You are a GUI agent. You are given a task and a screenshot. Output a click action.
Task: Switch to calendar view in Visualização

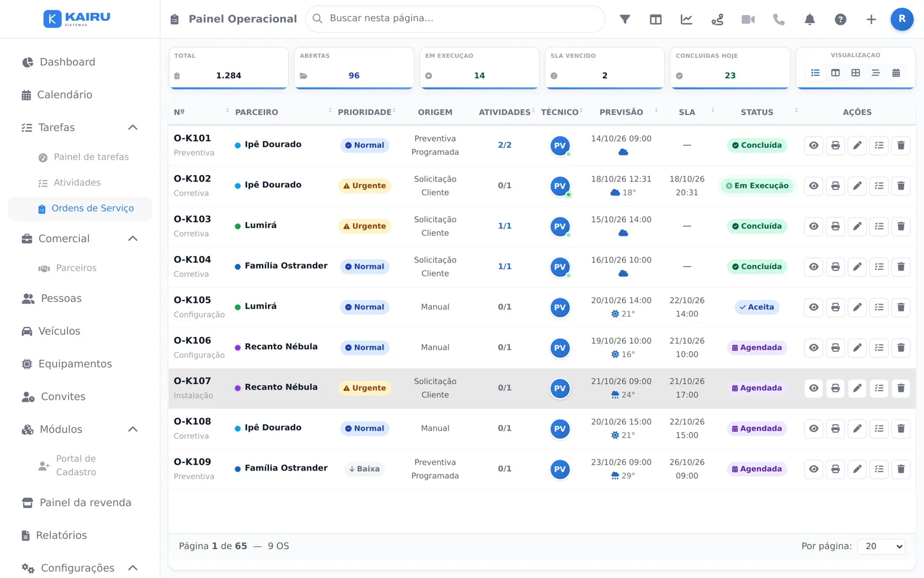click(x=896, y=73)
